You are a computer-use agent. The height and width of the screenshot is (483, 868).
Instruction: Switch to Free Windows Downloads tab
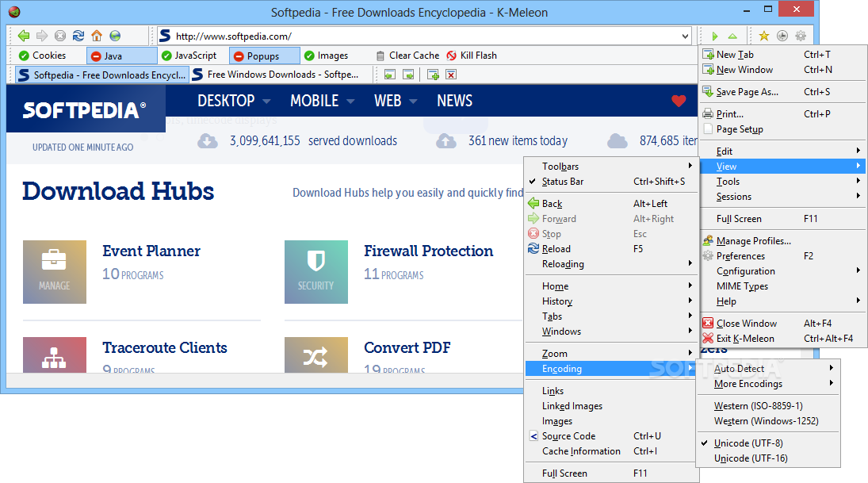point(281,75)
